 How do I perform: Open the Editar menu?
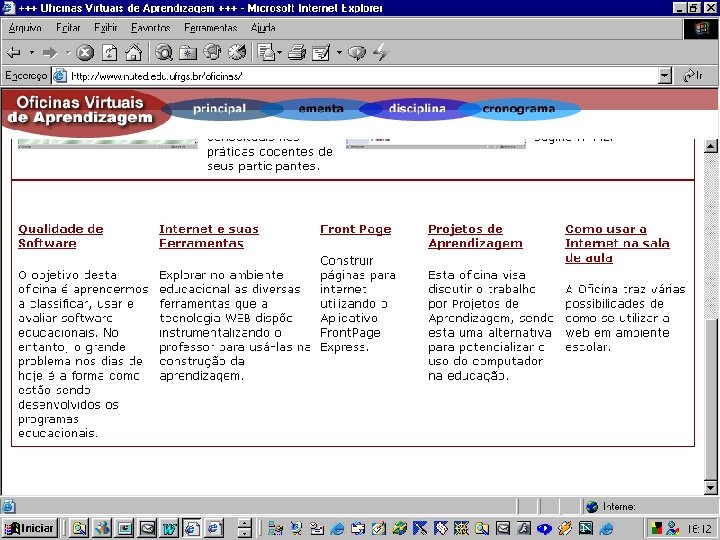(68, 28)
